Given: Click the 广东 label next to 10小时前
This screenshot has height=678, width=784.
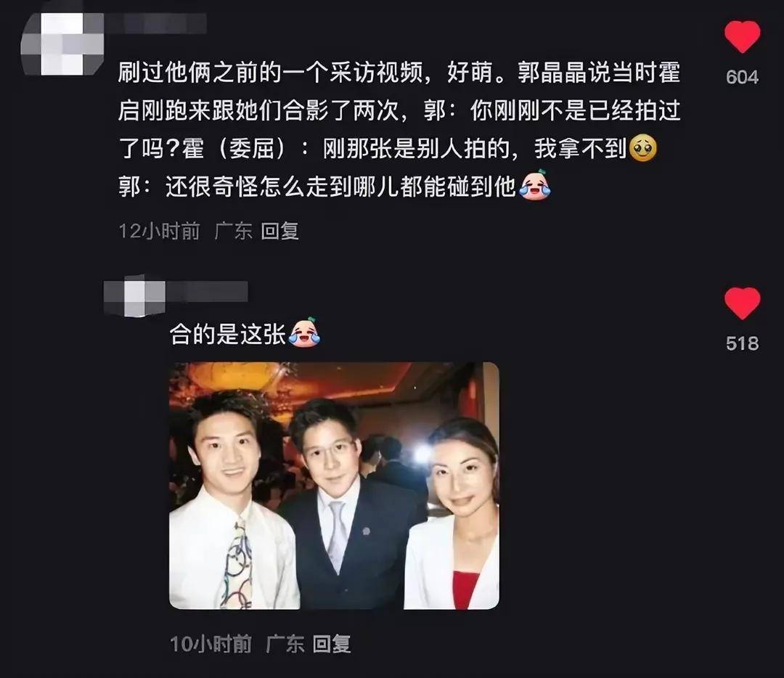Looking at the screenshot, I should pos(285,644).
